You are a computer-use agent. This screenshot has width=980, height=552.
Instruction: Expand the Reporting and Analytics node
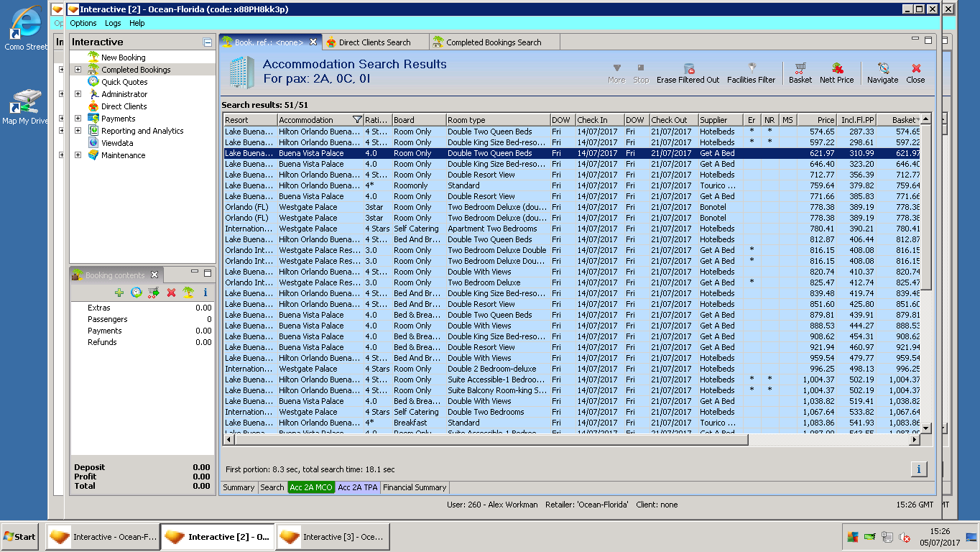point(78,131)
